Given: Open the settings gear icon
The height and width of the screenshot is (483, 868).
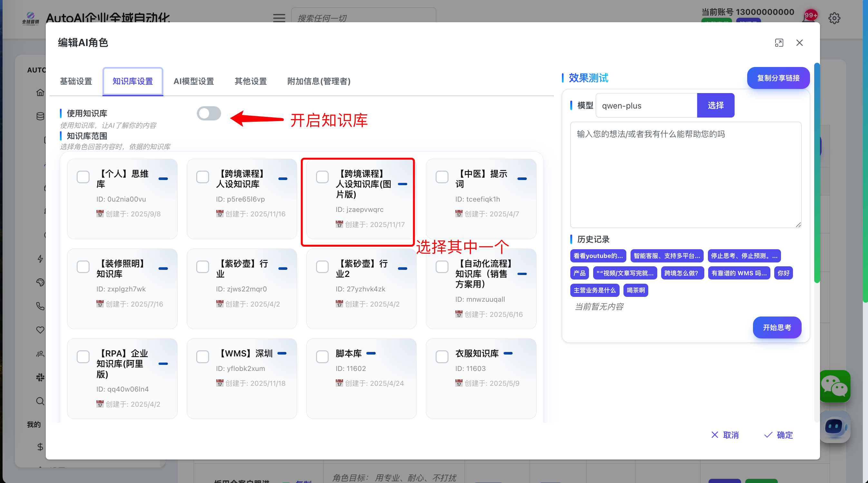Looking at the screenshot, I should point(834,18).
